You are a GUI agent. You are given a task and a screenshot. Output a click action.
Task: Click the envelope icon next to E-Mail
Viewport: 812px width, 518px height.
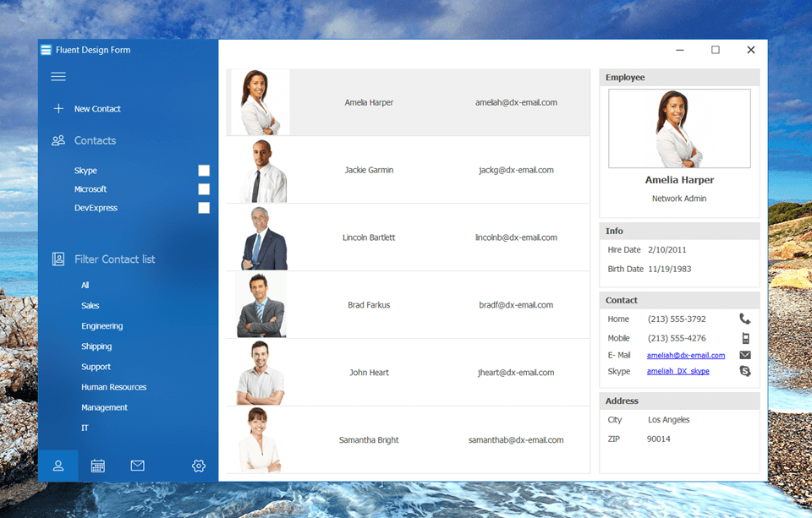pyautogui.click(x=745, y=354)
